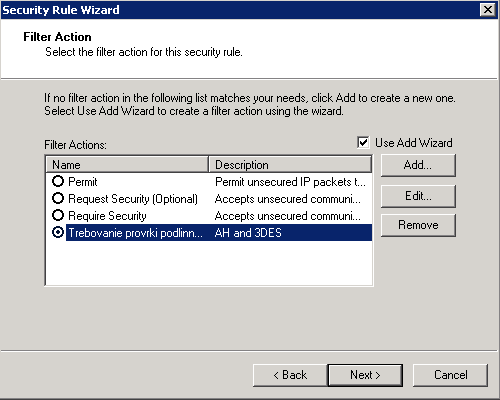This screenshot has height=400, width=500.
Task: Select Trebovanie provrki podlinn radio button
Action: pos(58,232)
